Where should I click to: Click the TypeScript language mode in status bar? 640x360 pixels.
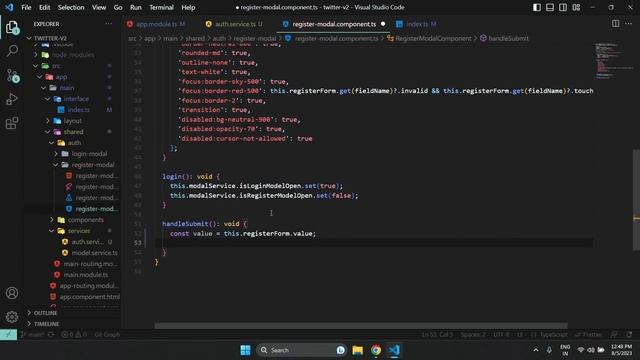coord(553,334)
